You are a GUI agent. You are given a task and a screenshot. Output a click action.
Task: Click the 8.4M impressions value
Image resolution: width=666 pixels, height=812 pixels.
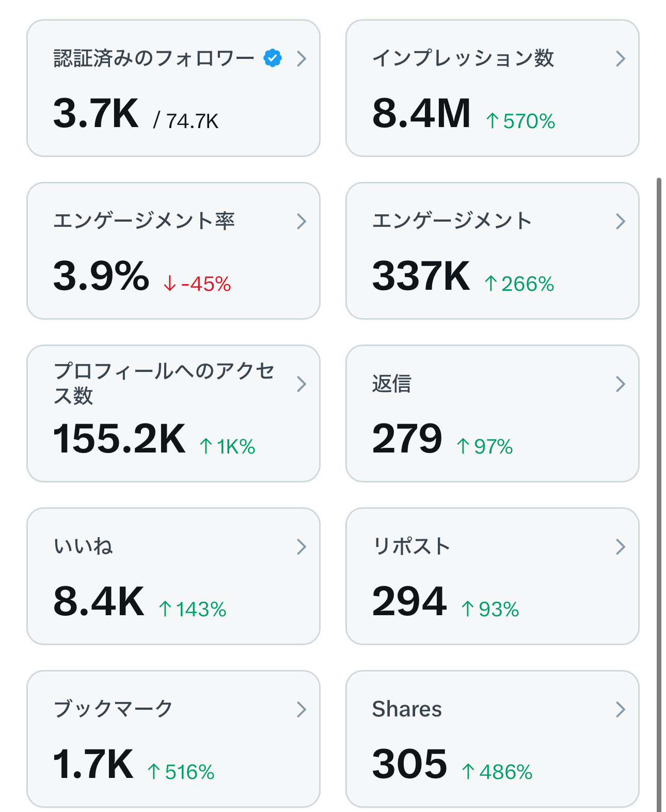click(421, 114)
